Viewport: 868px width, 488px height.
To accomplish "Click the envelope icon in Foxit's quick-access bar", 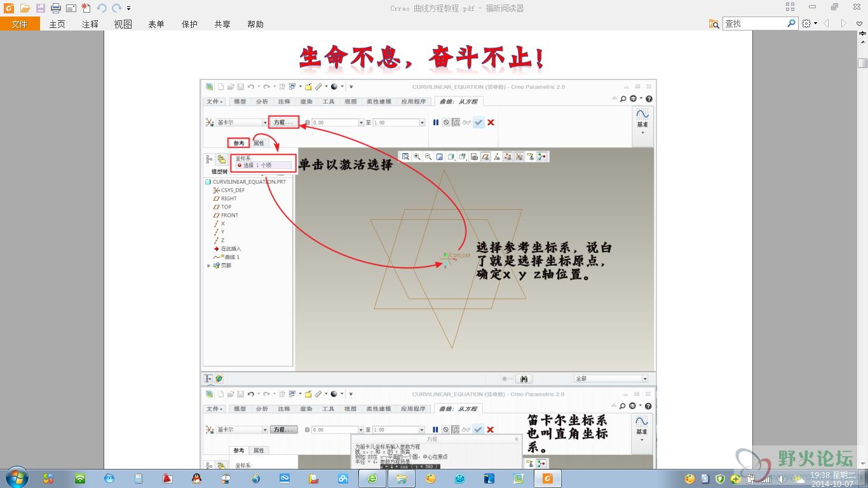I will coord(71,8).
